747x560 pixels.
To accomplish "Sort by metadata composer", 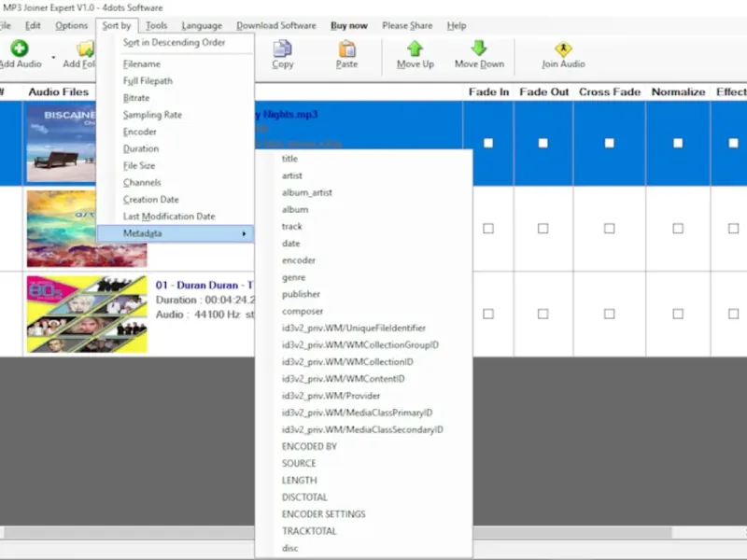I will 363,311.
